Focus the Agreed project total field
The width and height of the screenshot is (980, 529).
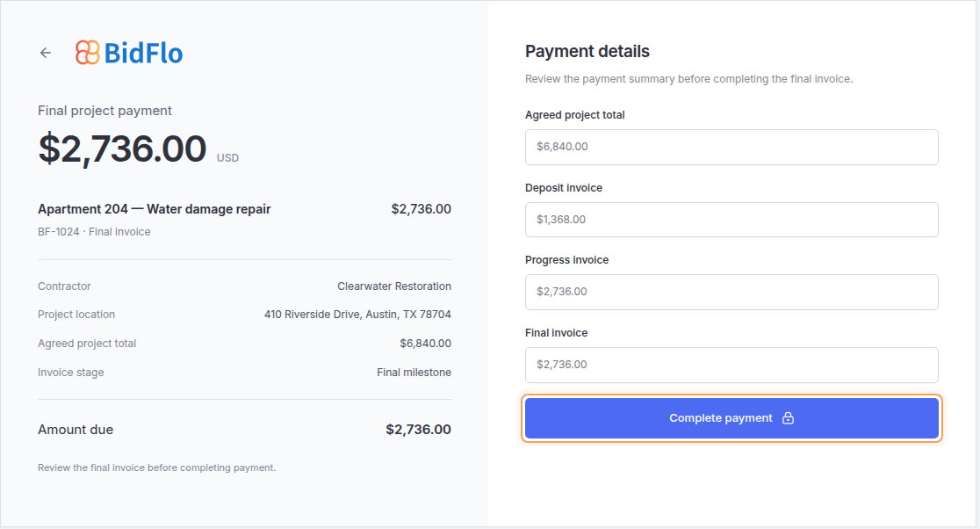pyautogui.click(x=731, y=147)
